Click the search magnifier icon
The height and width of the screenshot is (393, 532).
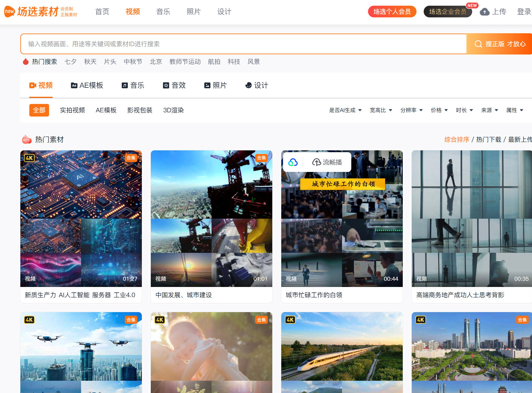(x=478, y=44)
